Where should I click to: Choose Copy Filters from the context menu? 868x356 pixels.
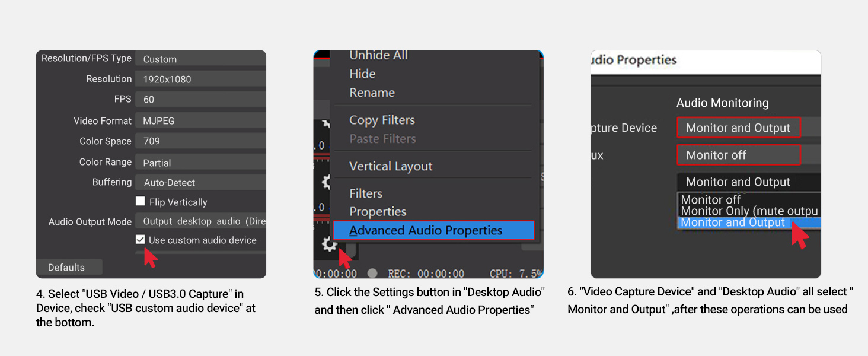(x=382, y=120)
